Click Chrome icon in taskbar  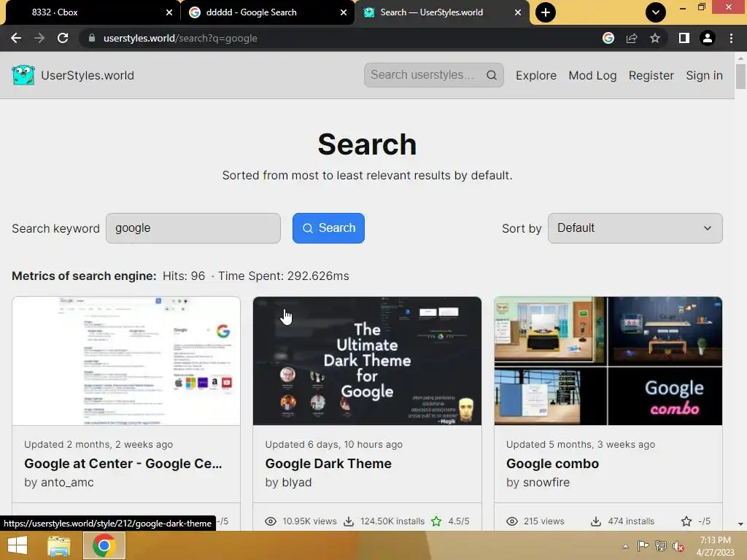pyautogui.click(x=104, y=545)
